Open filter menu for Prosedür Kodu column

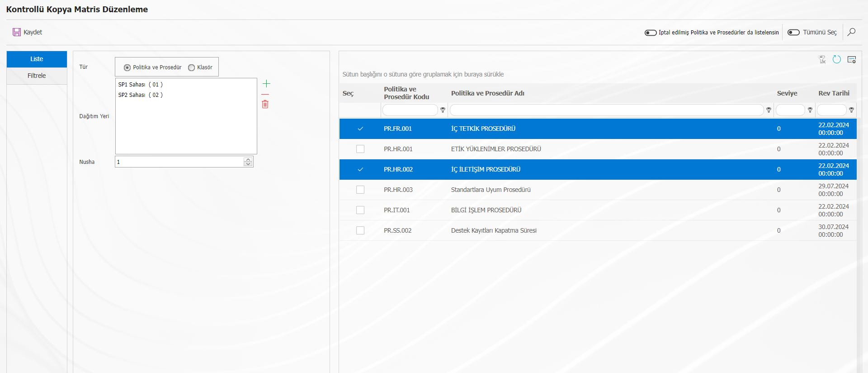[443, 110]
